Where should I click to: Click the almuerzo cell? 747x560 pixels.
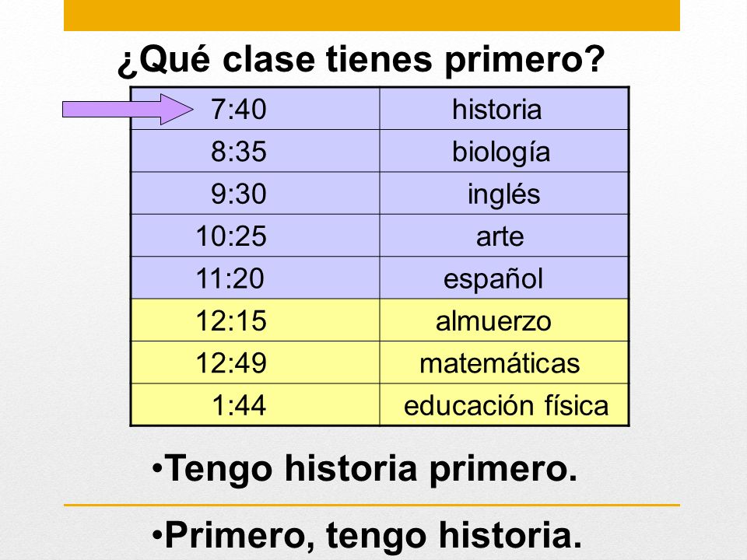pos(504,320)
